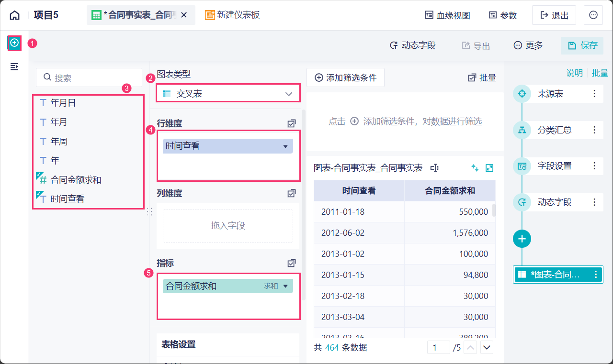Expand the chart preview to fullscreen
Viewport: 613px width, 364px height.
coord(489,168)
